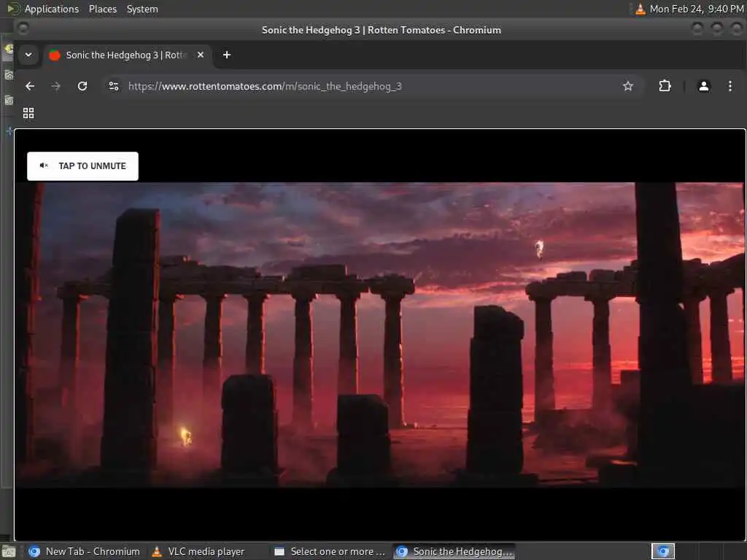Click the window menu button in title bar
The image size is (747, 560).
coord(23,29)
